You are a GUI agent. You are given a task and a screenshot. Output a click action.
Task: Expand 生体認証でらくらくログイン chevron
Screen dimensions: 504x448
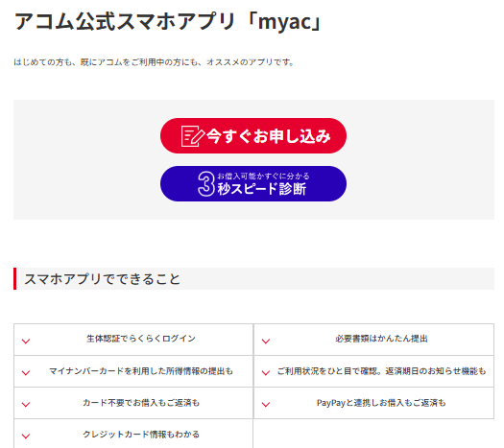(x=26, y=342)
